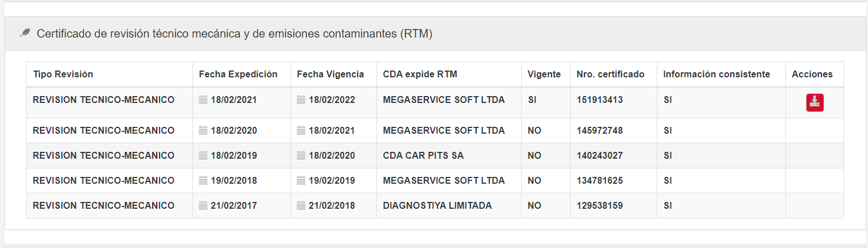Click the Acciones column header

812,75
